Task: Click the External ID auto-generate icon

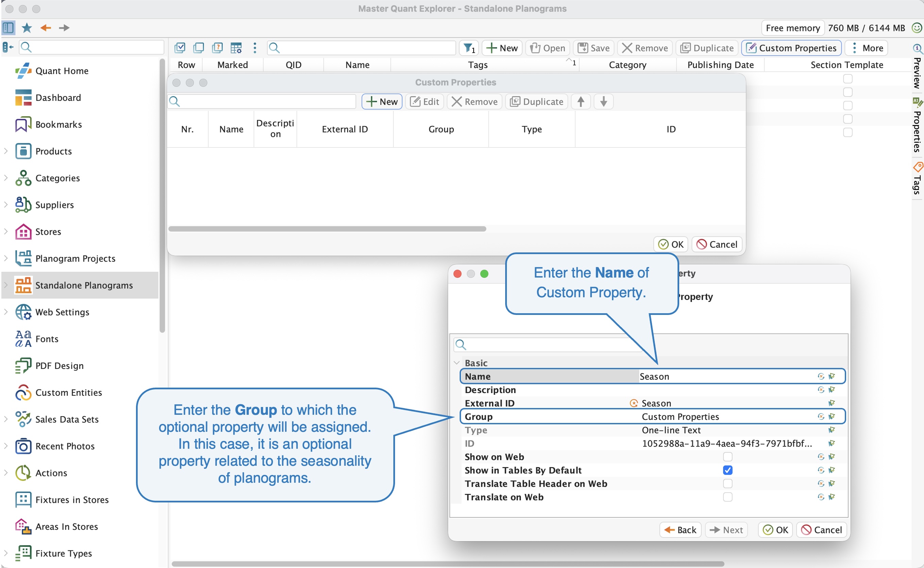Action: pyautogui.click(x=634, y=403)
